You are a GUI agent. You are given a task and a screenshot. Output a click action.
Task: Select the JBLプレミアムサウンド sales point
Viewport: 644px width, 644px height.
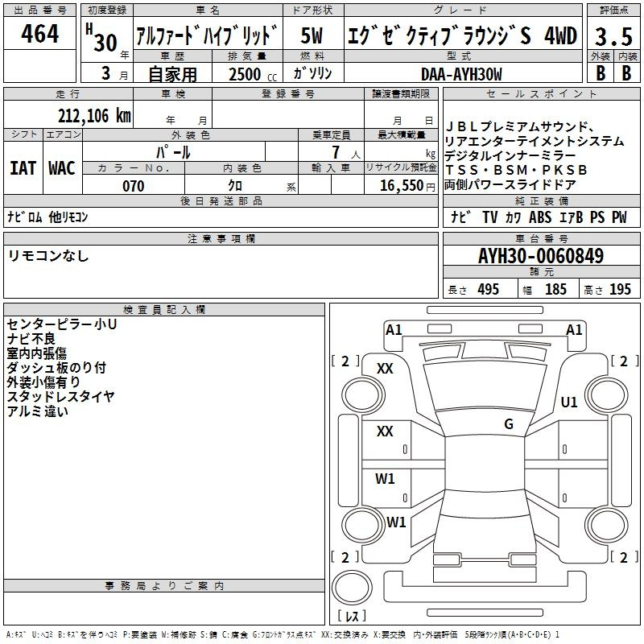pyautogui.click(x=519, y=126)
